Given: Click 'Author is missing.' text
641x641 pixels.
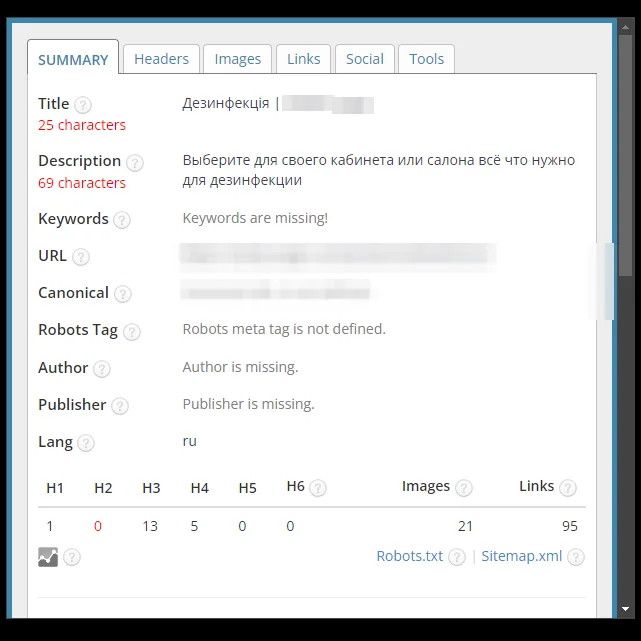Looking at the screenshot, I should [240, 367].
